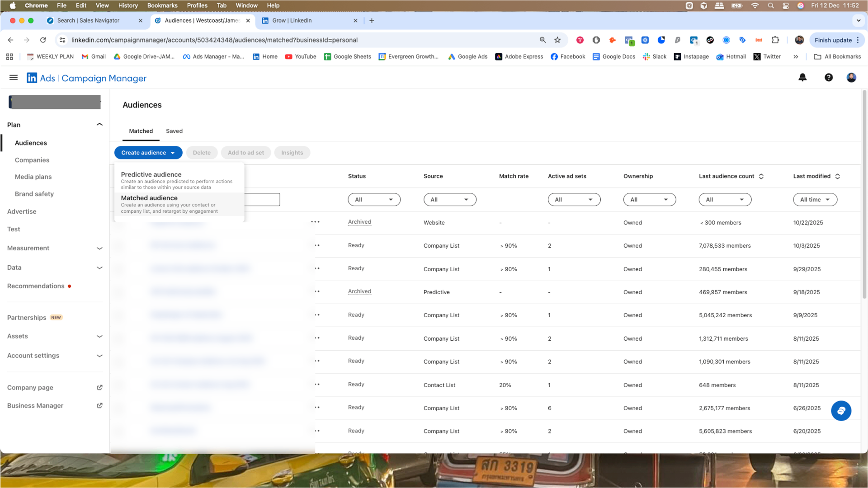Viewport: 868px width, 488px height.
Task: Expand the Assets section
Action: [x=99, y=336]
